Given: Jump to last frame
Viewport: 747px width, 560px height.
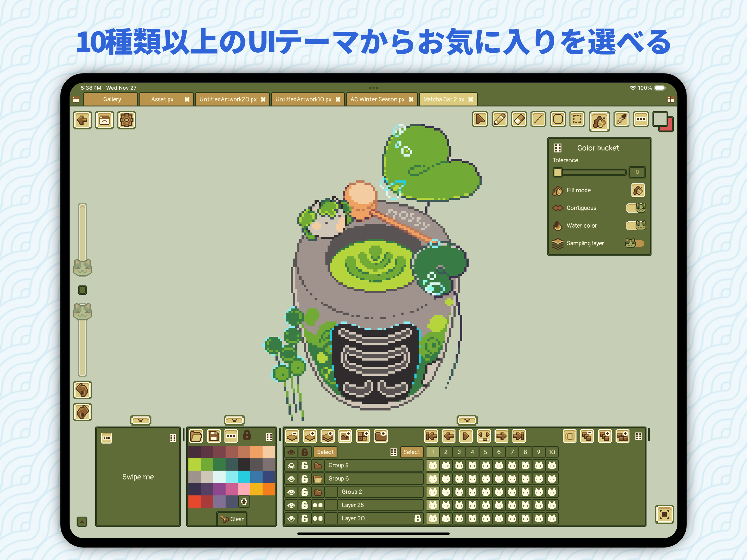Looking at the screenshot, I should tap(519, 437).
